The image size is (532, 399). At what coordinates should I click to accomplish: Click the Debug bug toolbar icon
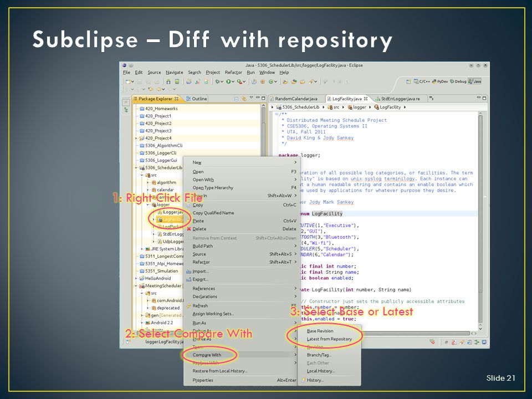click(217, 81)
